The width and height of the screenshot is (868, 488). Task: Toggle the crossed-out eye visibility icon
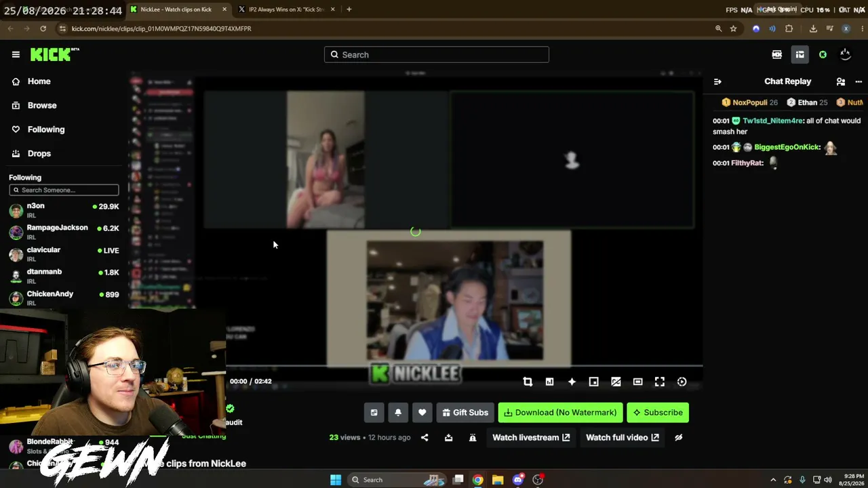pyautogui.click(x=678, y=438)
